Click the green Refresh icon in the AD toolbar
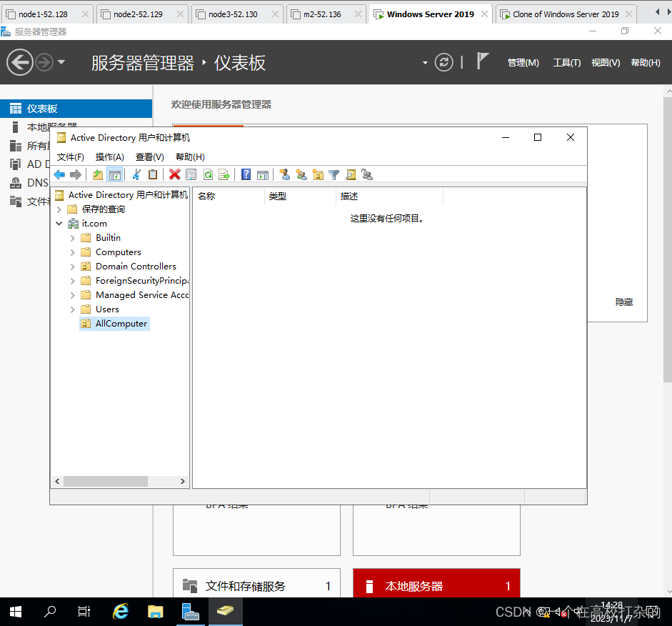The width and height of the screenshot is (672, 626). point(208,174)
